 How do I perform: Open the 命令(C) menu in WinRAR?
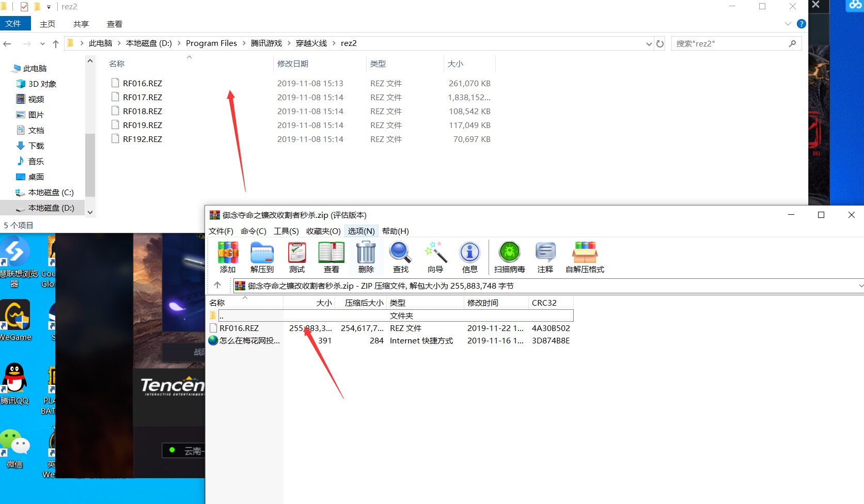pos(254,231)
